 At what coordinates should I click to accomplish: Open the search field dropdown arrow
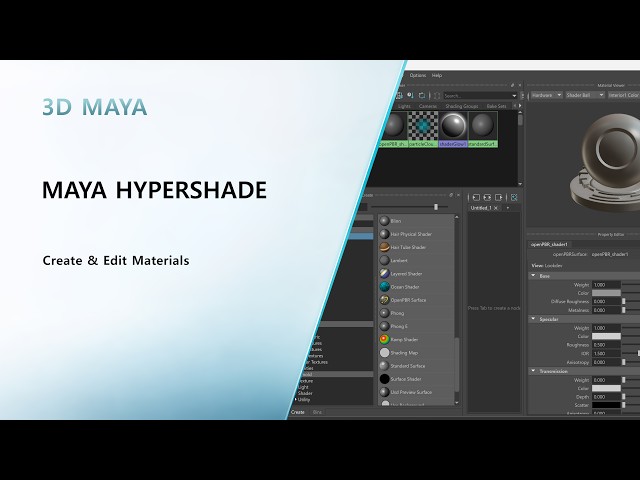pyautogui.click(x=514, y=96)
